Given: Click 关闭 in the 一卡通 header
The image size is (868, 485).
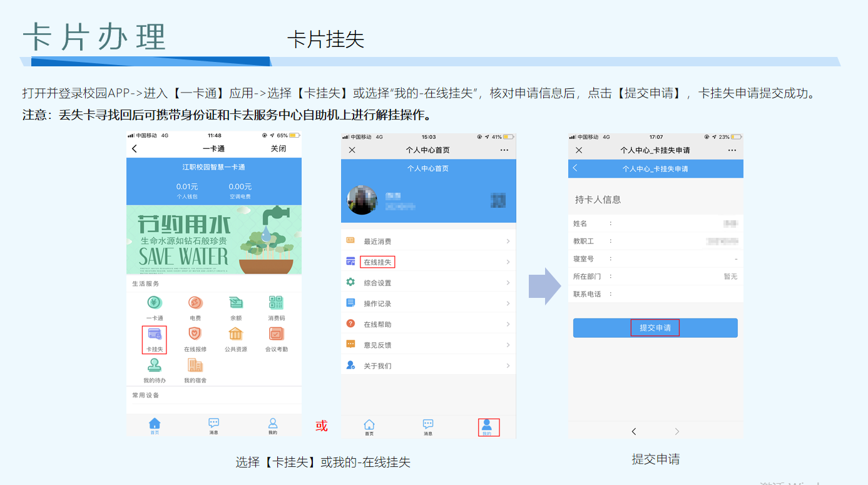Looking at the screenshot, I should click(x=278, y=149).
